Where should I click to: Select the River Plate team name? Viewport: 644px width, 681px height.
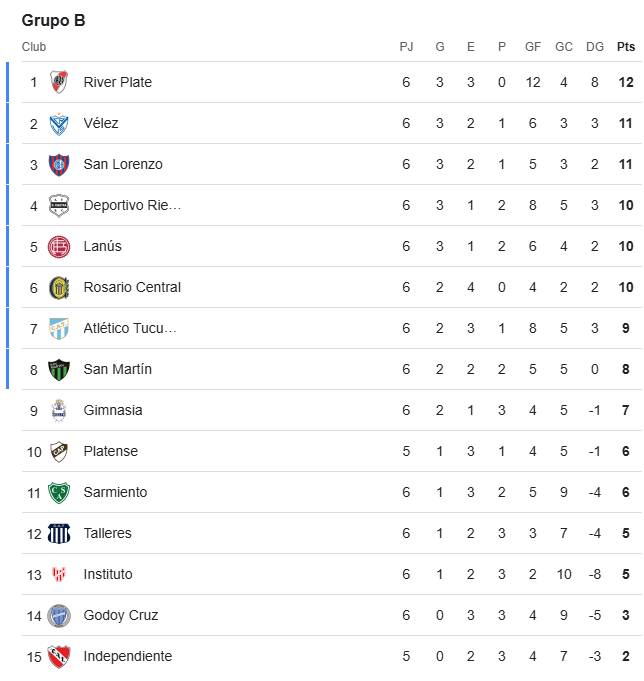point(118,82)
